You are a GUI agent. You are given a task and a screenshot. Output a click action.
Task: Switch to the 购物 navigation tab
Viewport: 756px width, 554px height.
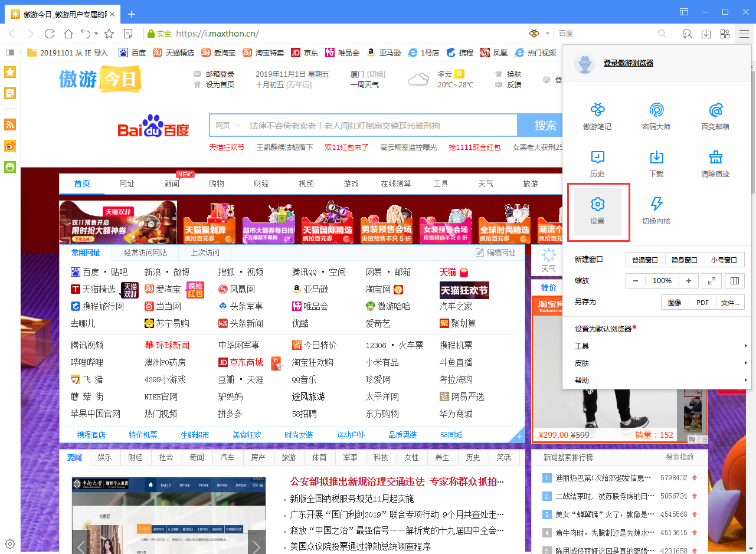coord(217,183)
